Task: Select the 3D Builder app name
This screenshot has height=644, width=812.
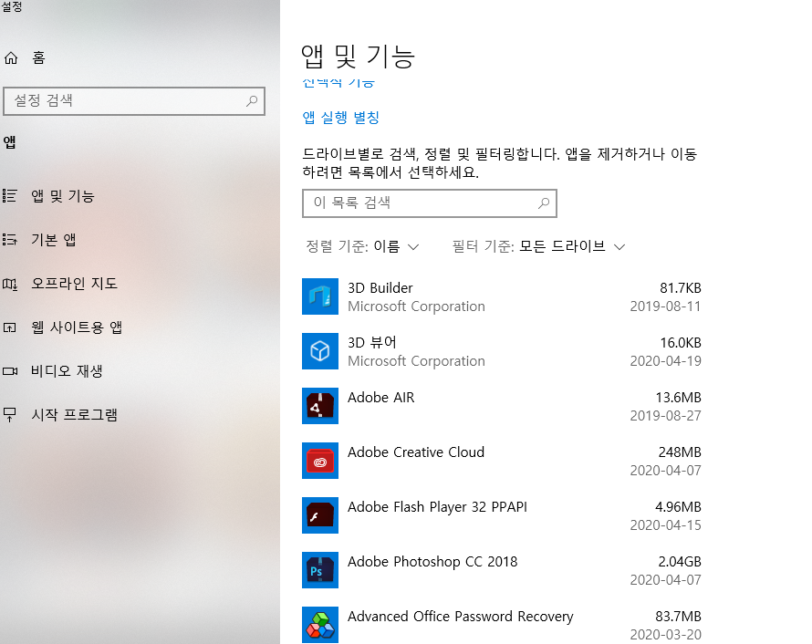Action: click(x=380, y=288)
